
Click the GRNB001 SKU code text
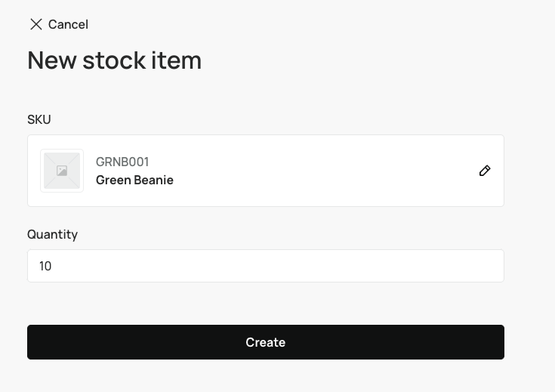pyautogui.click(x=122, y=162)
